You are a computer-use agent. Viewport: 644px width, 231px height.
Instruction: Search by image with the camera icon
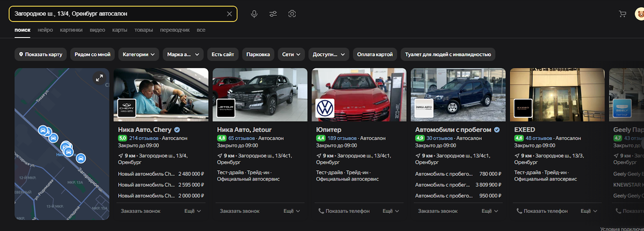point(292,13)
